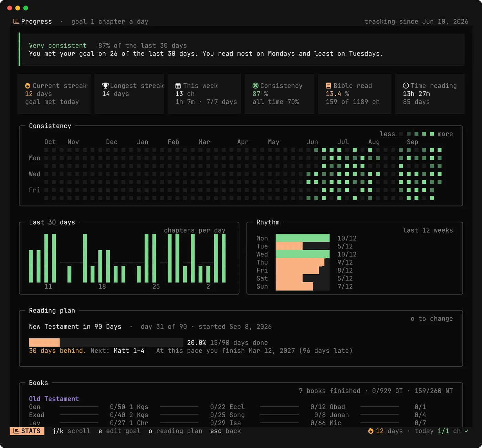The image size is (482, 448).
Task: Click the next reading 'Matt 1-4'
Action: pos(129,351)
